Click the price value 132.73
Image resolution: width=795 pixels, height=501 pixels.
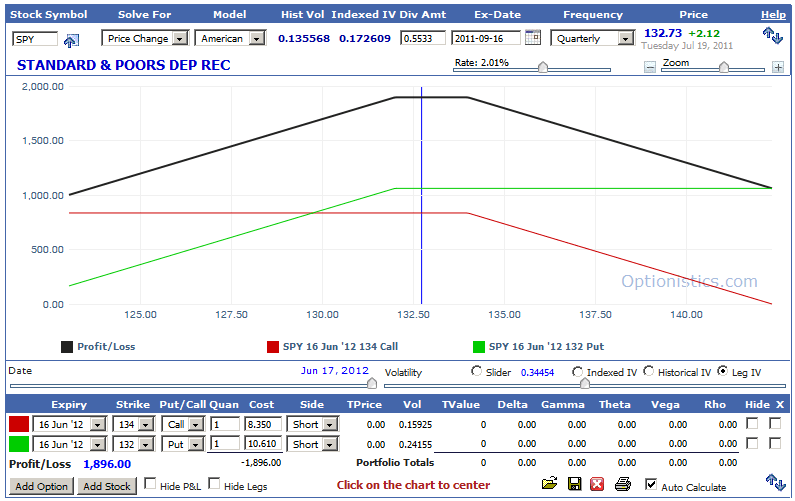point(663,33)
